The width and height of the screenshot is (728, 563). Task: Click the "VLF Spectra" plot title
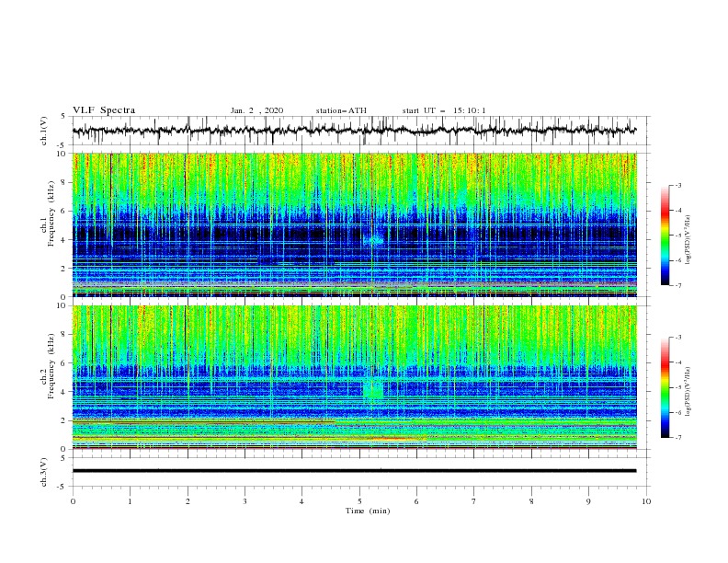click(104, 110)
